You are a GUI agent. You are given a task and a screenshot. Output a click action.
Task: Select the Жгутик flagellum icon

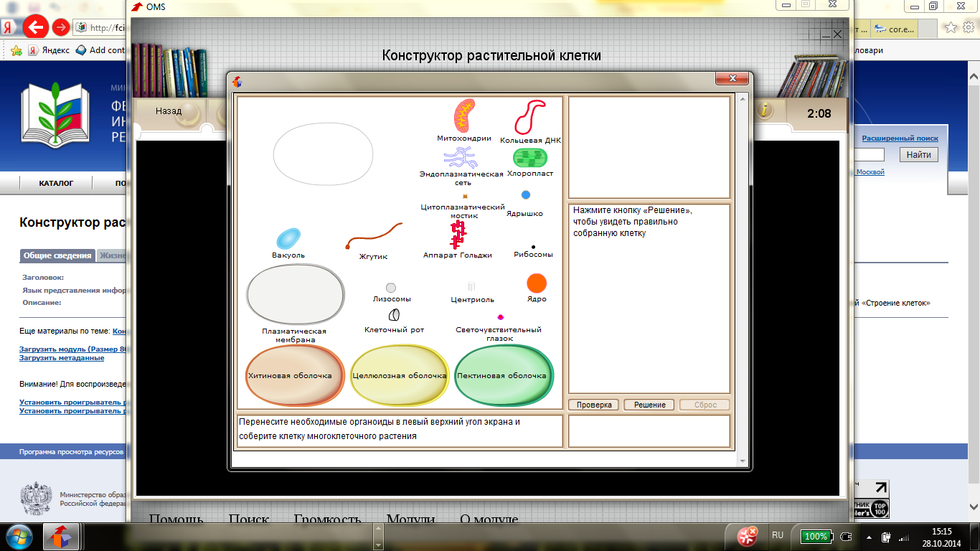click(x=374, y=235)
